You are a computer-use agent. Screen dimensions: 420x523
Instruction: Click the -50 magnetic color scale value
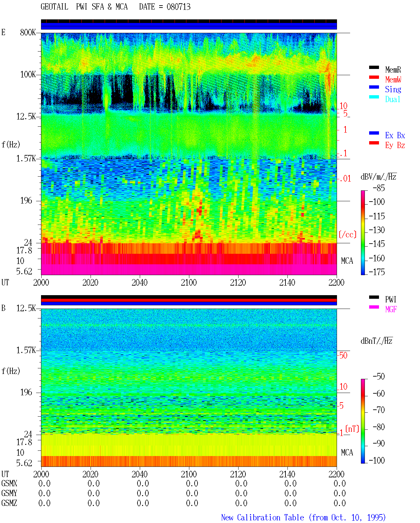pyautogui.click(x=379, y=377)
